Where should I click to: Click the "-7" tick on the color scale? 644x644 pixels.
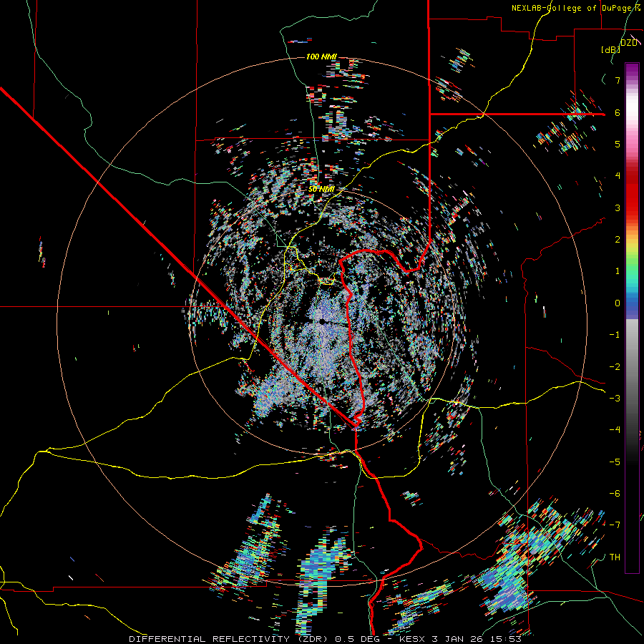click(615, 525)
